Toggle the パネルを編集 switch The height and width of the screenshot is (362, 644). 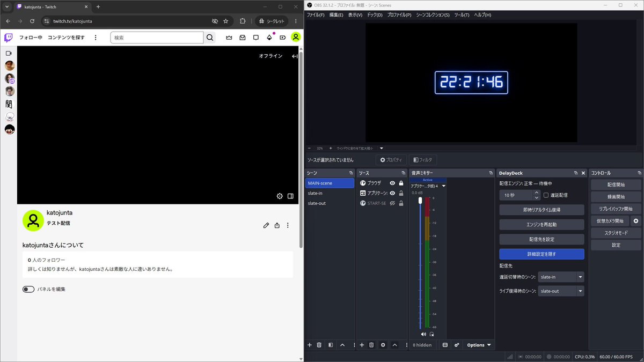[28, 289]
